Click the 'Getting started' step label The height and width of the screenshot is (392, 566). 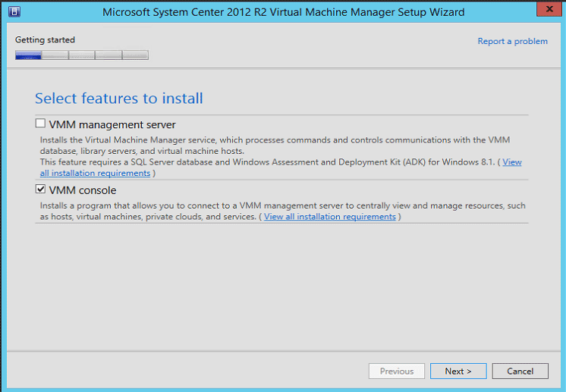45,39
